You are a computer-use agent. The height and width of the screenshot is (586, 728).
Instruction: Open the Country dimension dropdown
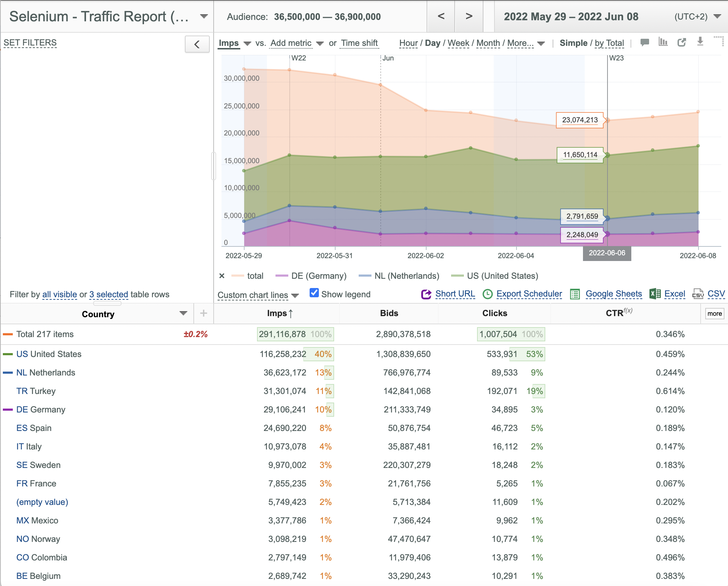coord(183,313)
